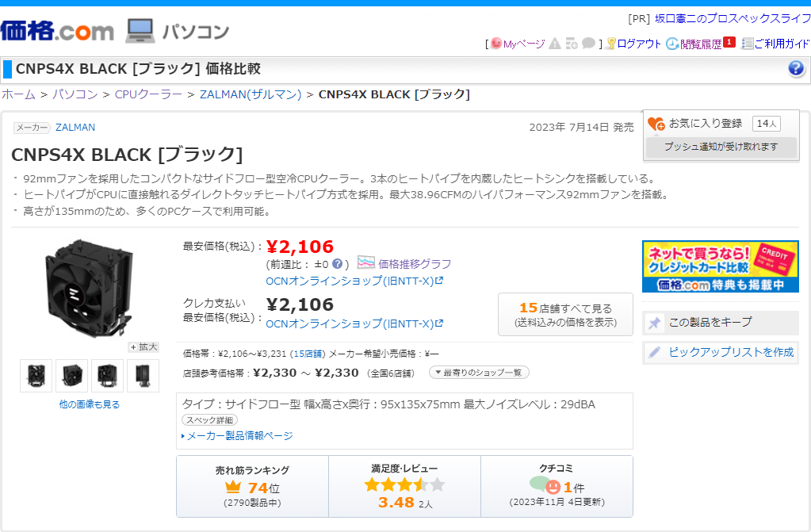Open 坂口憲二のプロスペックスライフ PR link
Viewport: 811px width, 532px height.
[733, 18]
